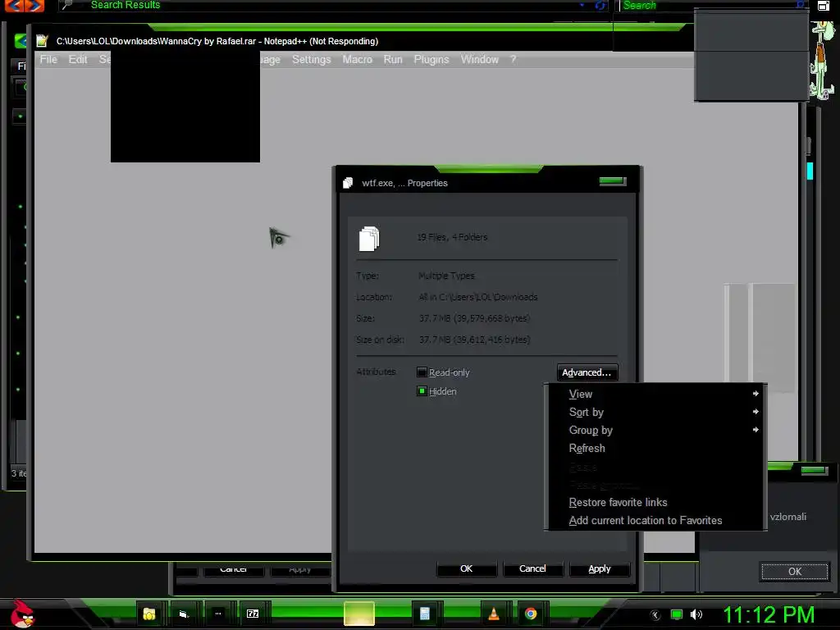Click the file explorer window taskbar icon
Screen dimensions: 840x630
pos(184,614)
